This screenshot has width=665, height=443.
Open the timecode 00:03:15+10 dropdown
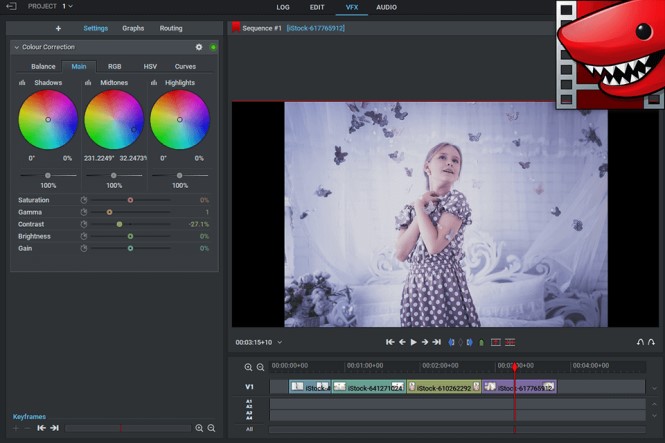(279, 343)
